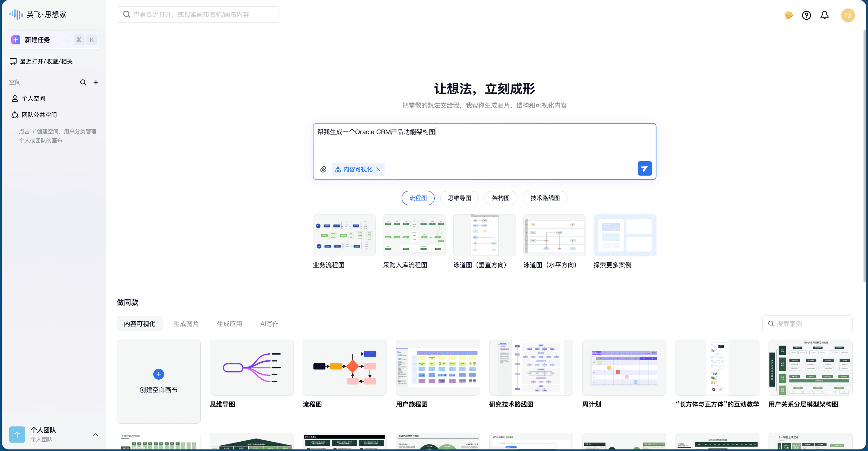The height and width of the screenshot is (451, 868).
Task: Open 长方体与正方体 互动教学 card
Action: (717, 367)
